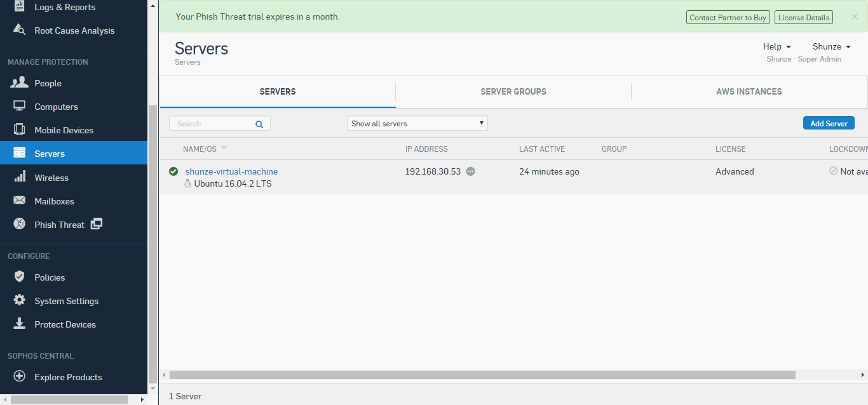Click the Explore Products plus icon
868x405 pixels.
[20, 376]
